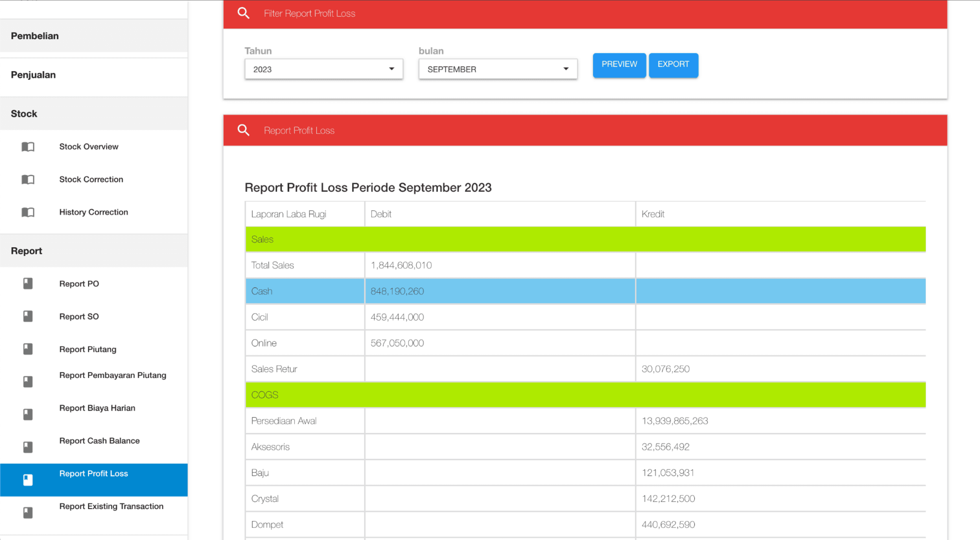
Task: Click the book icon beside History Correction
Action: tap(28, 212)
